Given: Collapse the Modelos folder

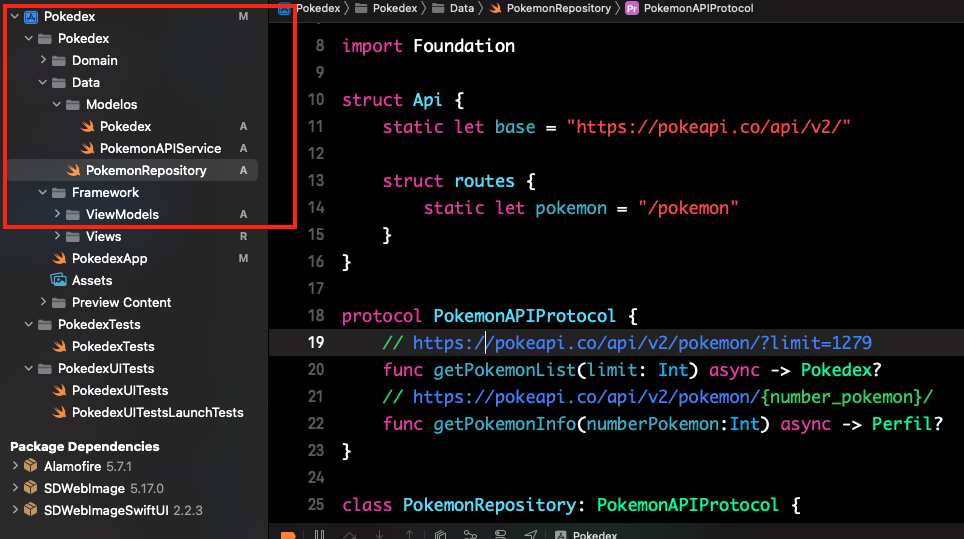Looking at the screenshot, I should point(58,104).
